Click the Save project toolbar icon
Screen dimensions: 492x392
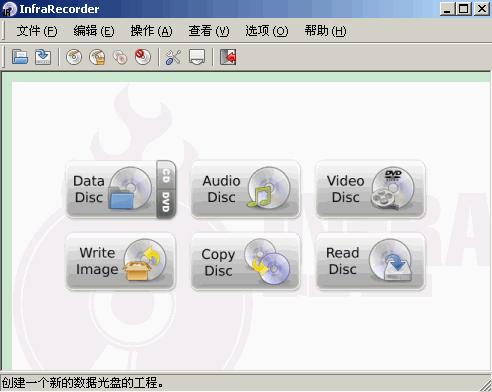pos(43,57)
